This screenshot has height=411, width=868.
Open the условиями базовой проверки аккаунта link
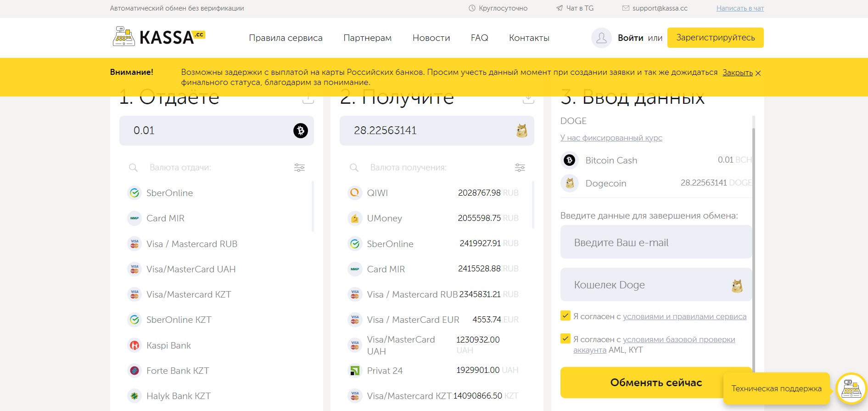[x=654, y=344]
